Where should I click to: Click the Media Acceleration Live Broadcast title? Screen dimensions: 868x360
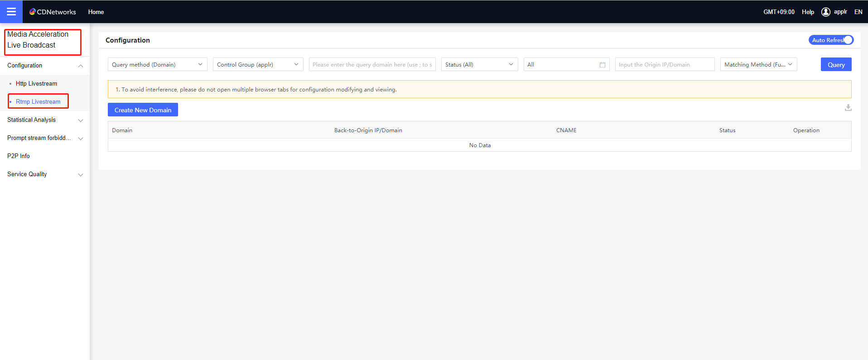click(x=38, y=40)
